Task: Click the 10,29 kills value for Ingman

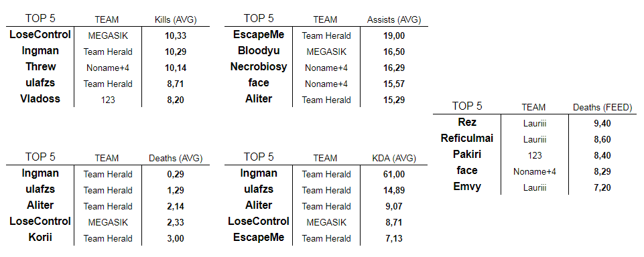Action: click(x=176, y=52)
